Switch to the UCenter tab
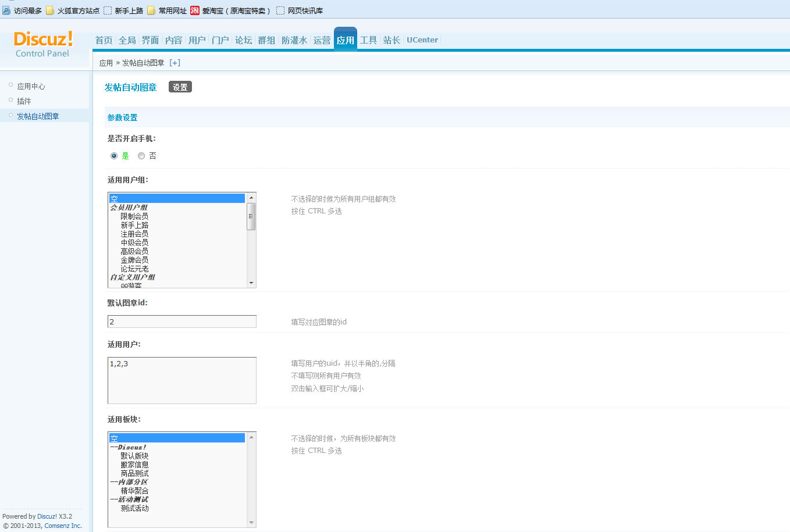 pyautogui.click(x=422, y=40)
